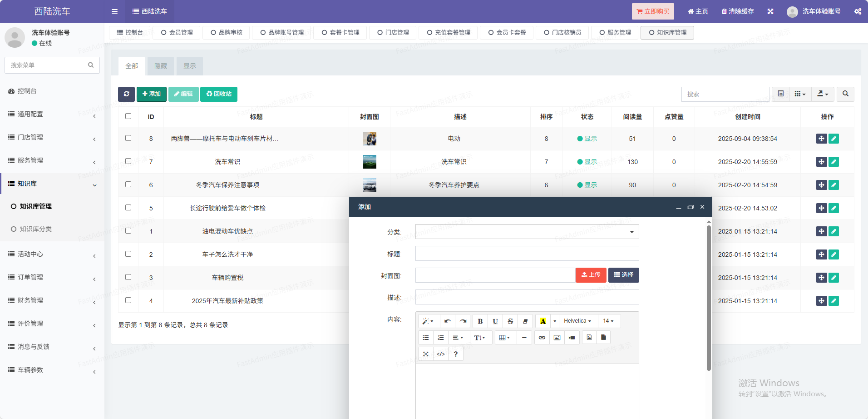Tick the checkbox for row ID 7
Screen dimensions: 868x419
pos(128,161)
